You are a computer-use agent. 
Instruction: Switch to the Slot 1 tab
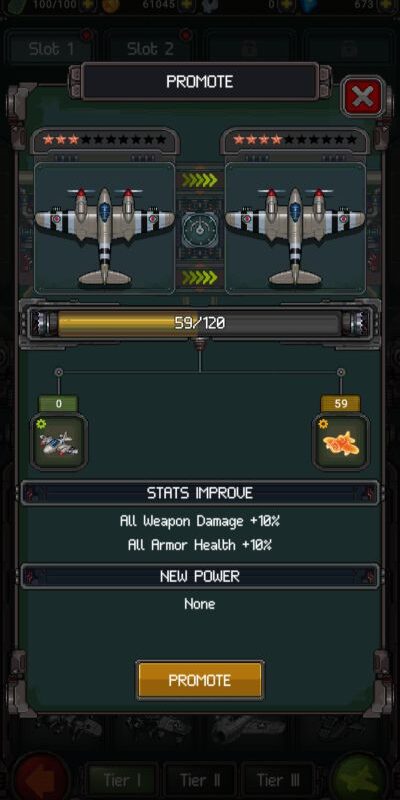click(51, 49)
